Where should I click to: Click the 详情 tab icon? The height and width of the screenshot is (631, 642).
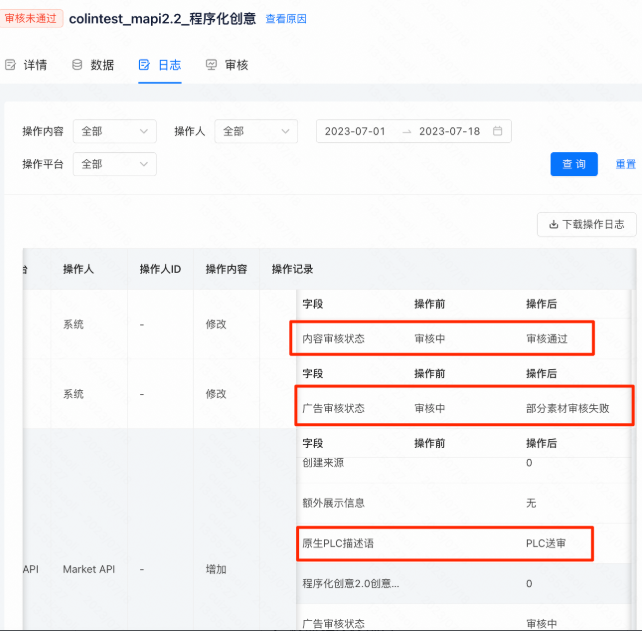[11, 65]
